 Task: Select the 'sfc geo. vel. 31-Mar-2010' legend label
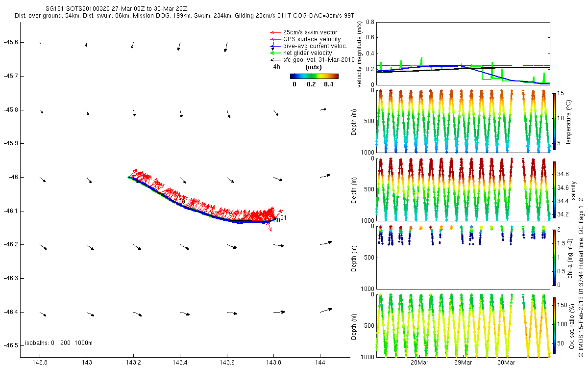pos(318,59)
